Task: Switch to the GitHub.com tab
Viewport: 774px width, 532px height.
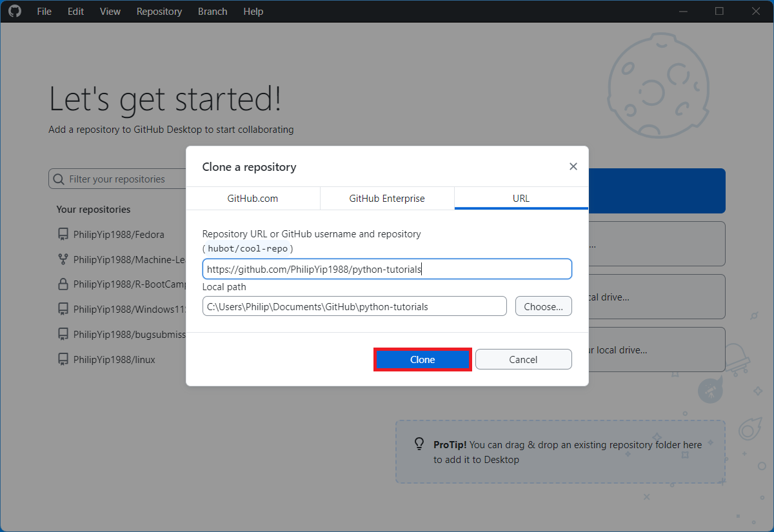Action: click(x=253, y=199)
